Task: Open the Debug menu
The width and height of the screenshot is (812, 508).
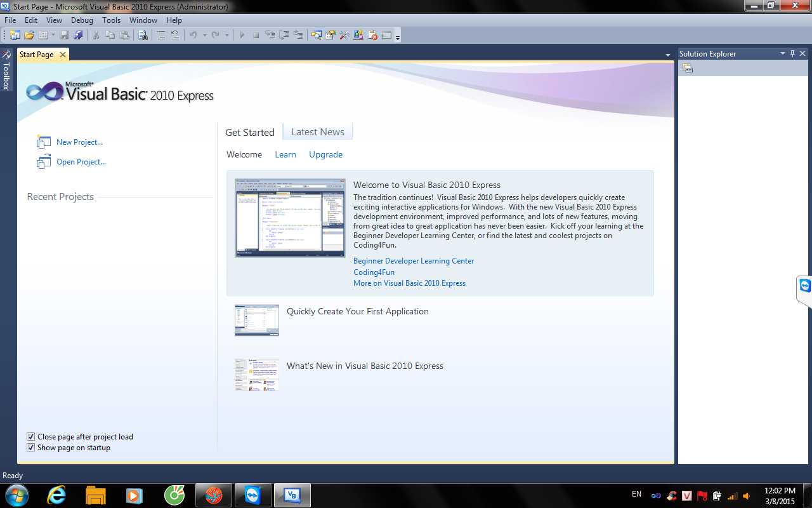Action: pyautogui.click(x=82, y=20)
